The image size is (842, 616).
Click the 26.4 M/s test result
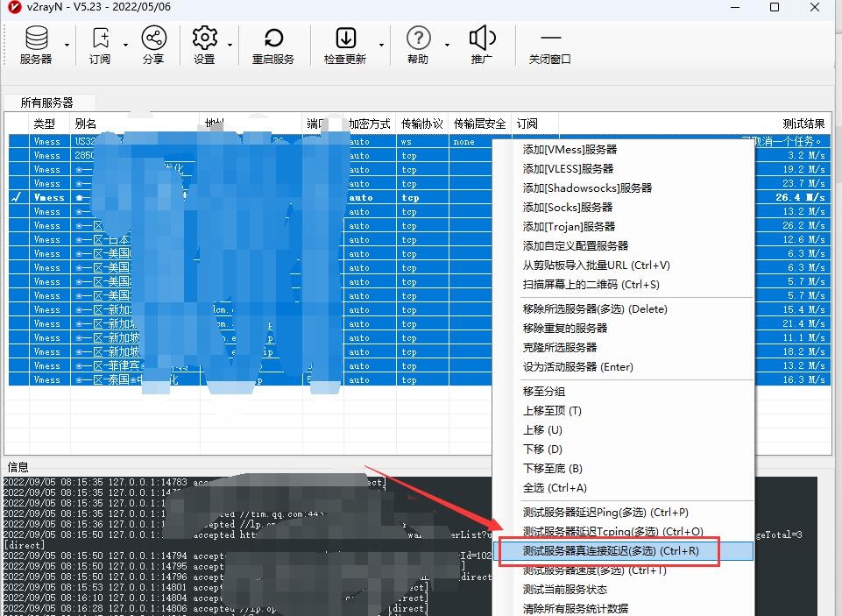(x=800, y=197)
